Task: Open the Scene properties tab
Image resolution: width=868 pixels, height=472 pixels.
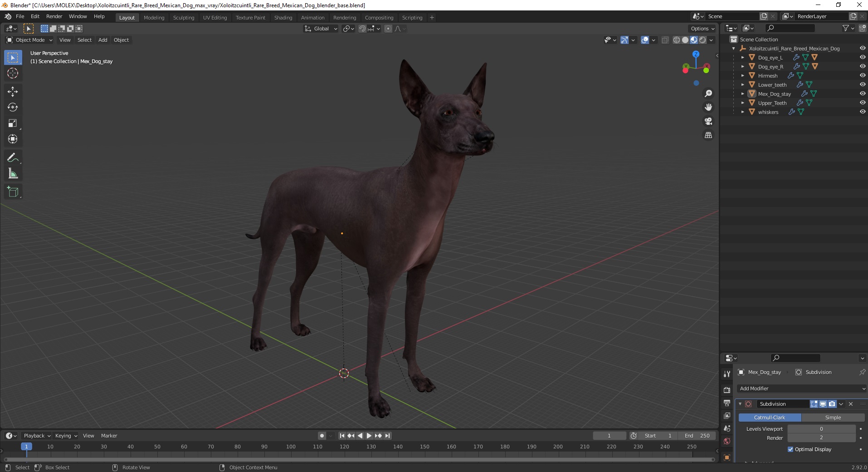Action: point(727,428)
